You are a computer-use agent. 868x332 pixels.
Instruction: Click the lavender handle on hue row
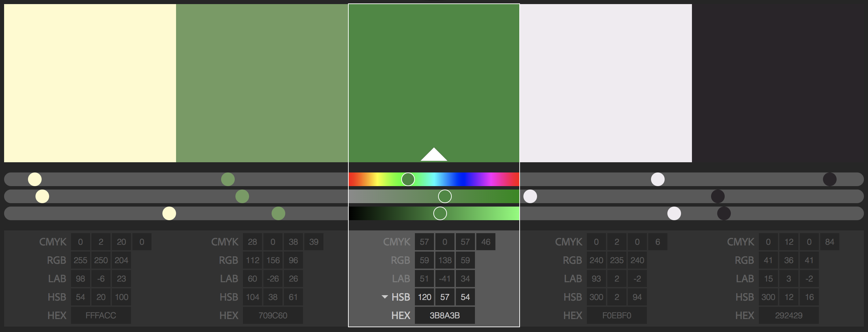tap(658, 179)
